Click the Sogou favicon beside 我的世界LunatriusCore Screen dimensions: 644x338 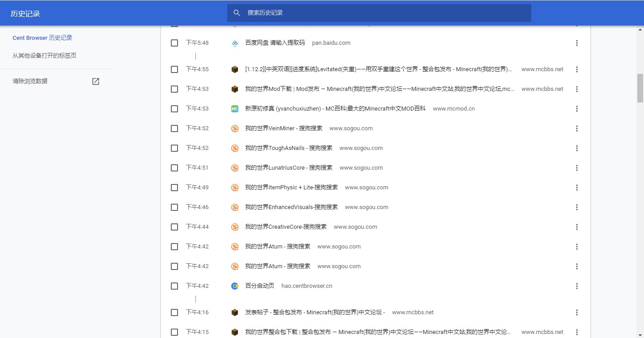click(235, 168)
